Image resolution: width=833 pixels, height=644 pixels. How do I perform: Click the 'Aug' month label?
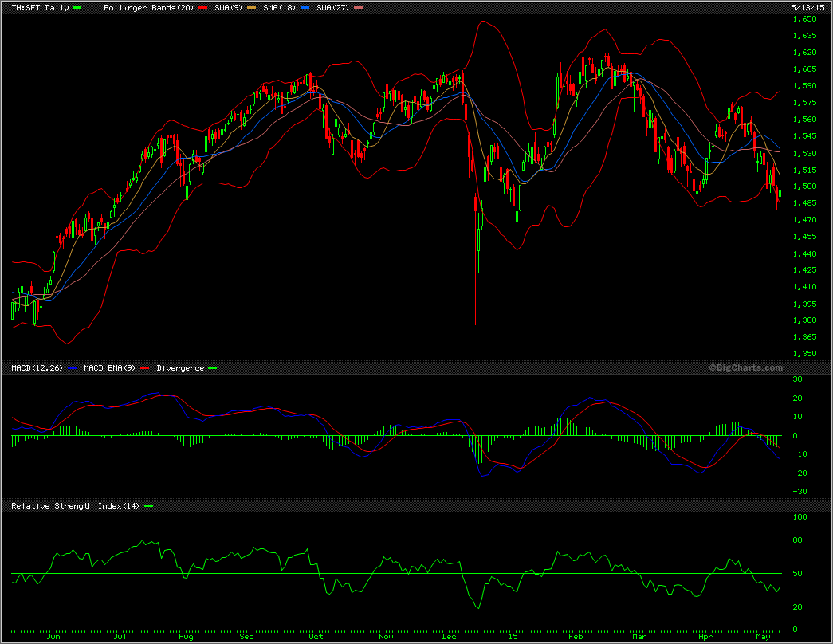click(x=186, y=637)
